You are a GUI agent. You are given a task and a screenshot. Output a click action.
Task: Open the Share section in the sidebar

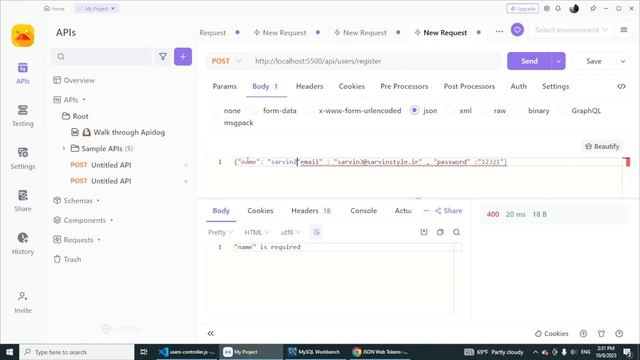pyautogui.click(x=23, y=201)
